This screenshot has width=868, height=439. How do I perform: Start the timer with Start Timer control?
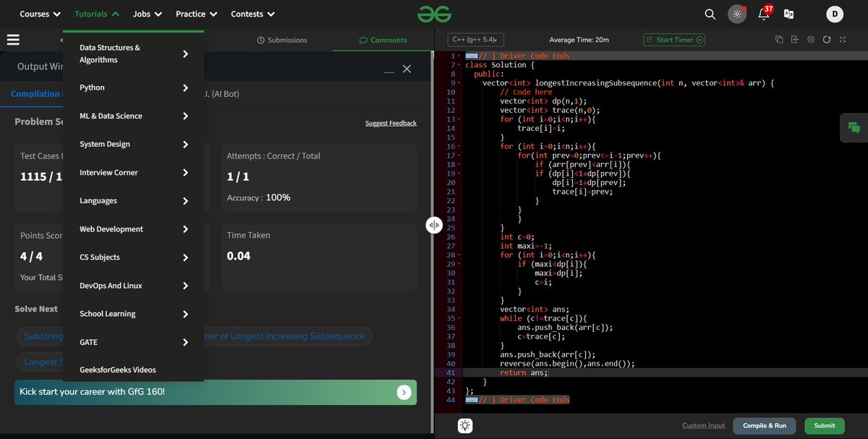674,40
